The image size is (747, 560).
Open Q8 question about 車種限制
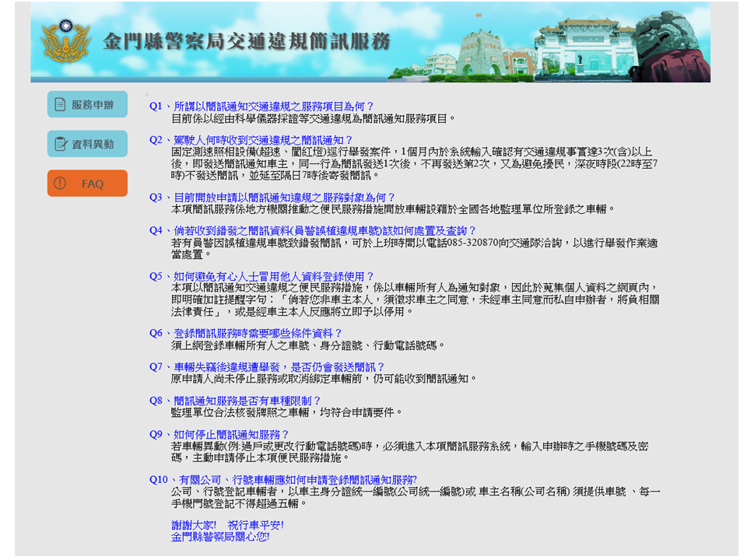pyautogui.click(x=235, y=401)
